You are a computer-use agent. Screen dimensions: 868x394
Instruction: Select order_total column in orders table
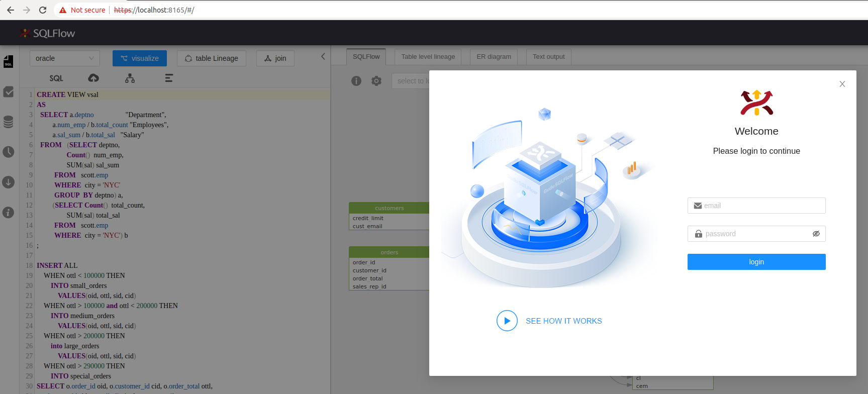pos(367,278)
